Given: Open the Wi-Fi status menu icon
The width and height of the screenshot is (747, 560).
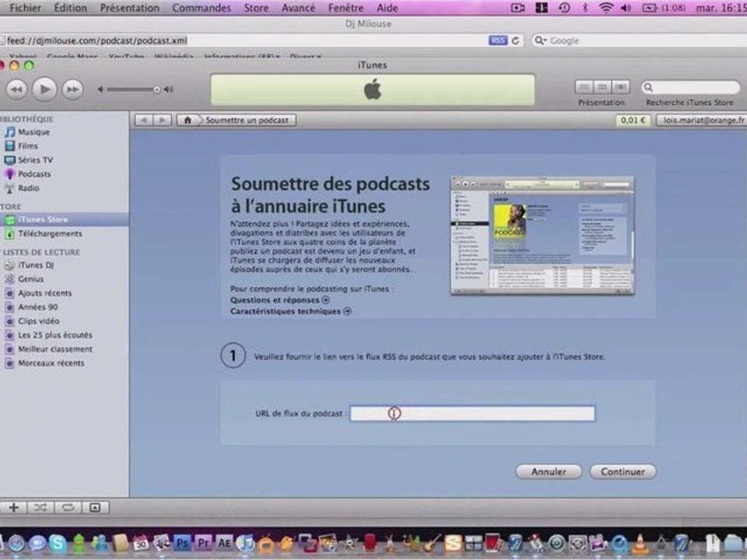Looking at the screenshot, I should 606,8.
